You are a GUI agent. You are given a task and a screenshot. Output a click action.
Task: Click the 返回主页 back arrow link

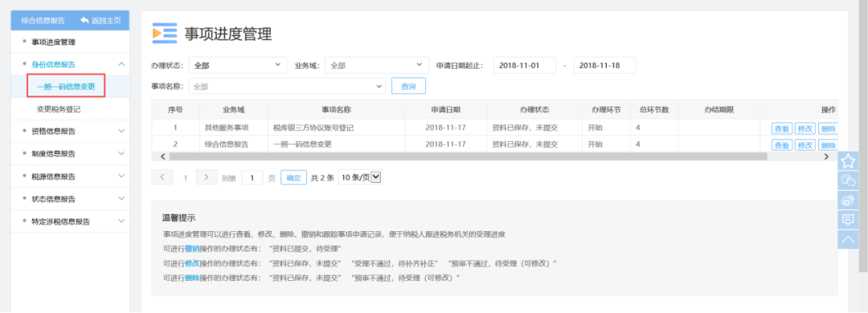pos(100,20)
